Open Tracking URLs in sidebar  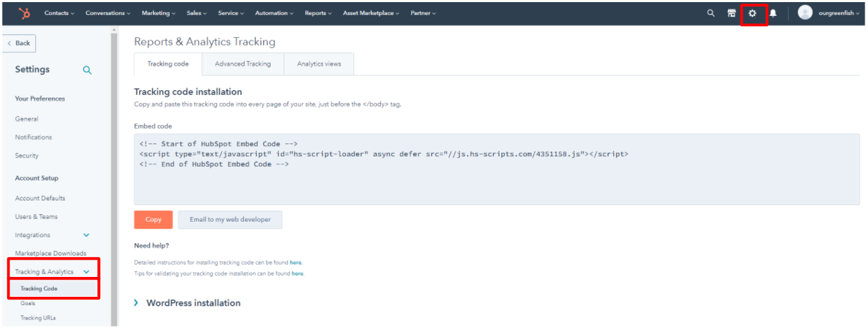coord(38,318)
